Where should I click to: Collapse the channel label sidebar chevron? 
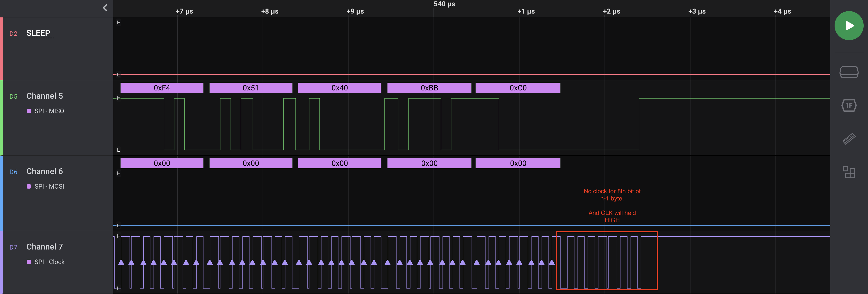pos(105,8)
